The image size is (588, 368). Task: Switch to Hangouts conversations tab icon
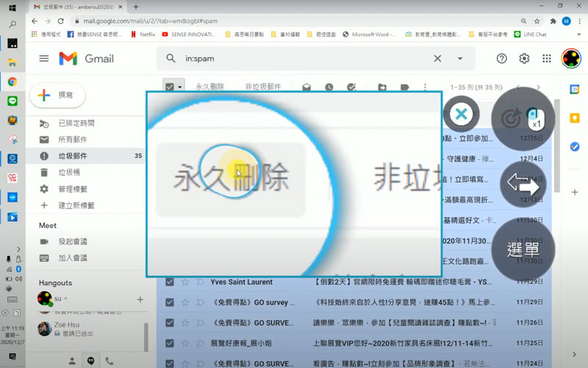[90, 361]
